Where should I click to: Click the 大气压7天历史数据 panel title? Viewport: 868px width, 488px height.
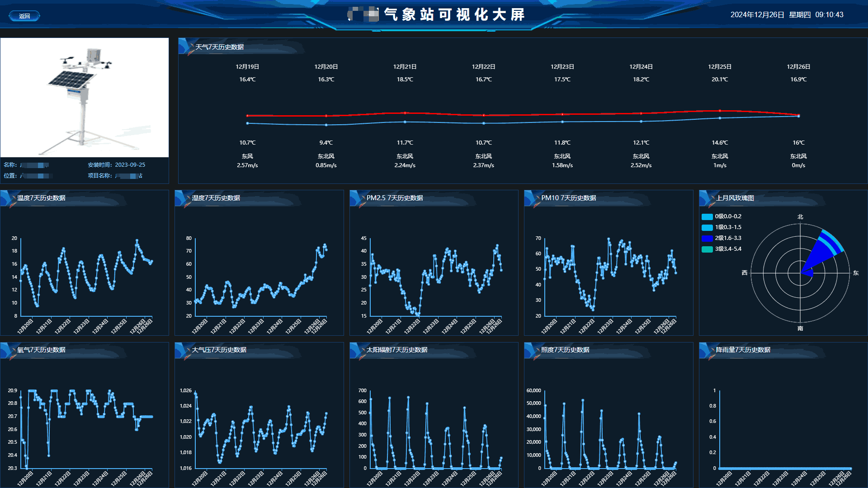click(x=219, y=350)
